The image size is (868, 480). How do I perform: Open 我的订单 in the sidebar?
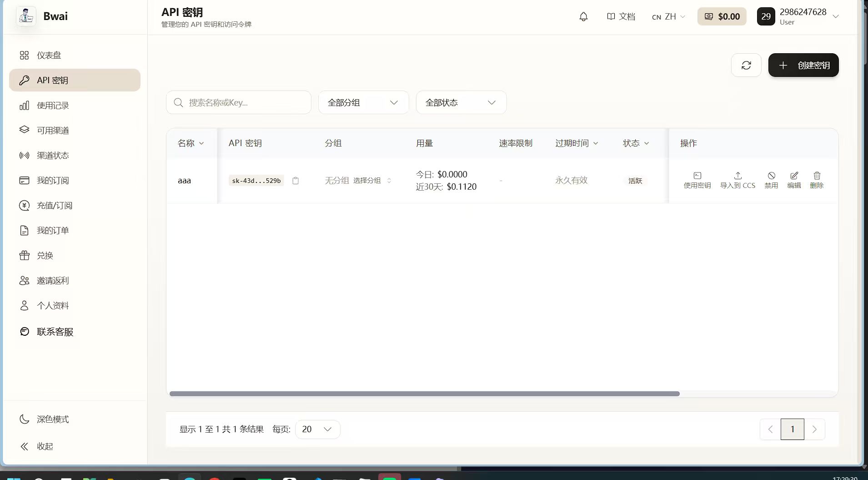[75, 231]
